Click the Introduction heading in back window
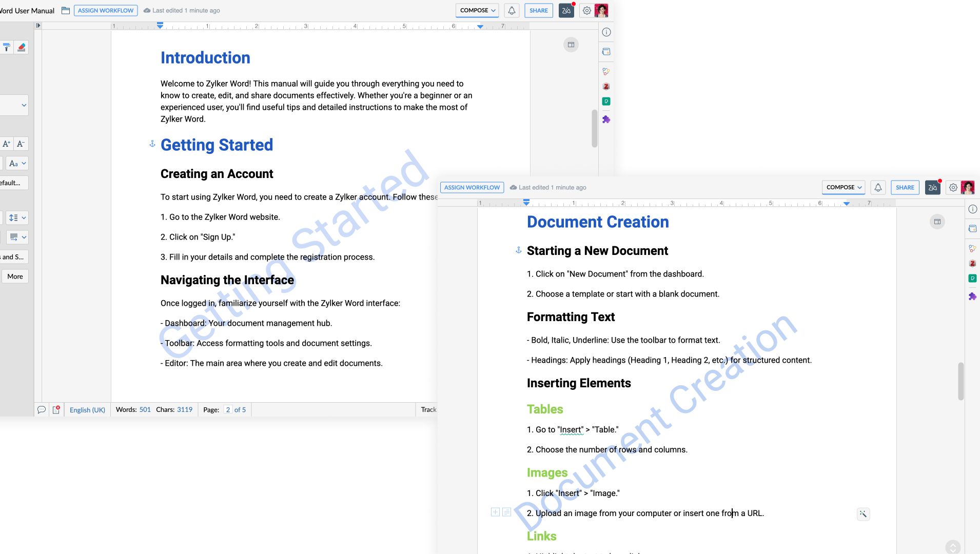Image resolution: width=980 pixels, height=554 pixels. pyautogui.click(x=205, y=57)
